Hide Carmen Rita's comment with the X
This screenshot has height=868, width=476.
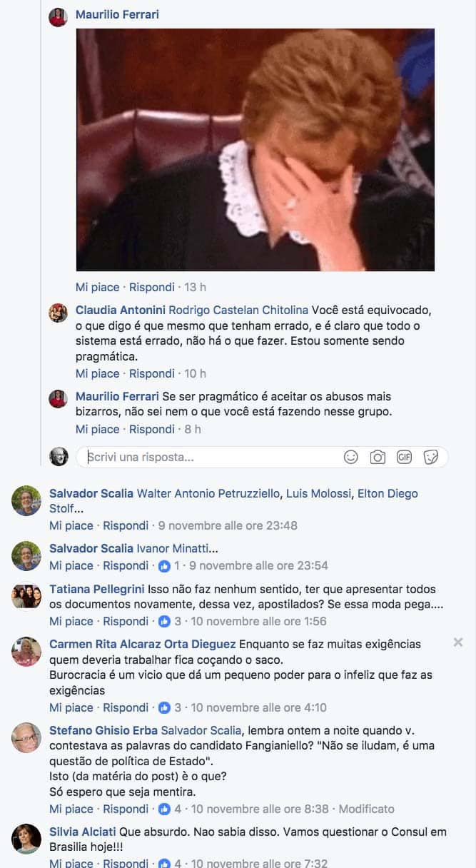coord(458,642)
